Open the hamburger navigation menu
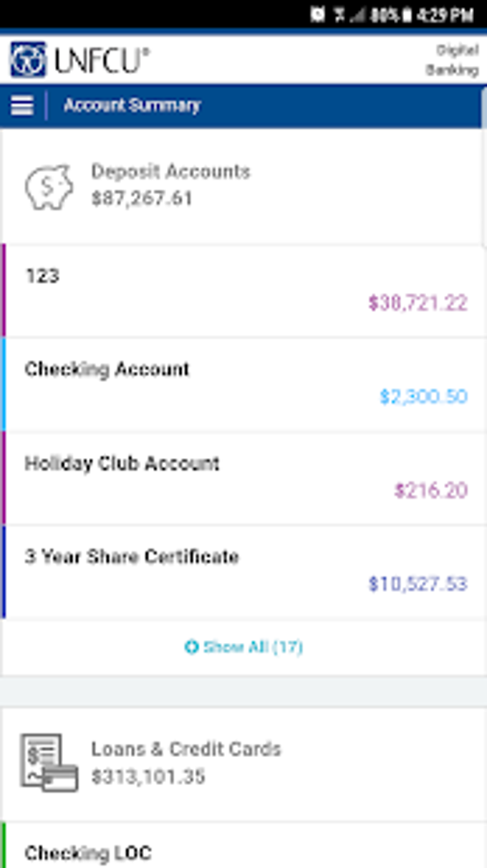This screenshot has height=868, width=487. (x=22, y=106)
